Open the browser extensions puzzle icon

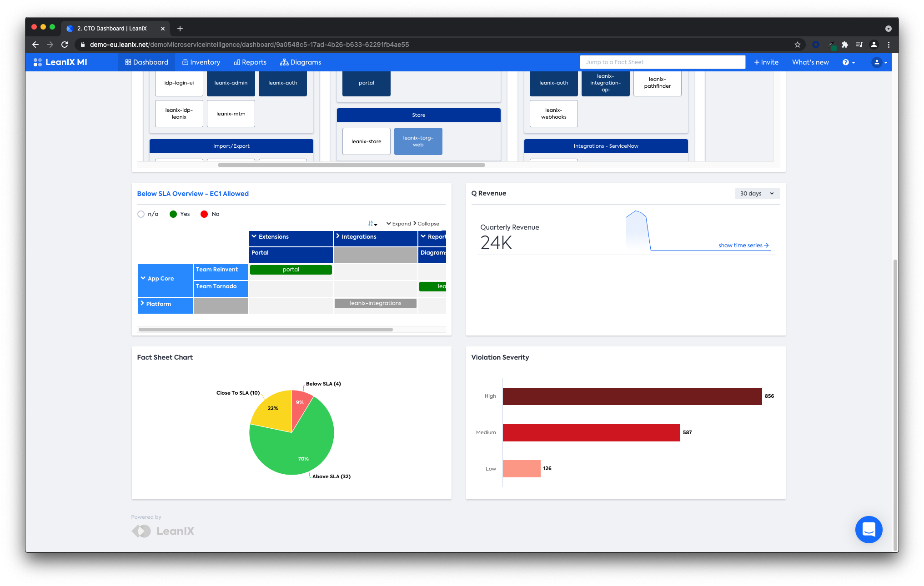coord(844,45)
